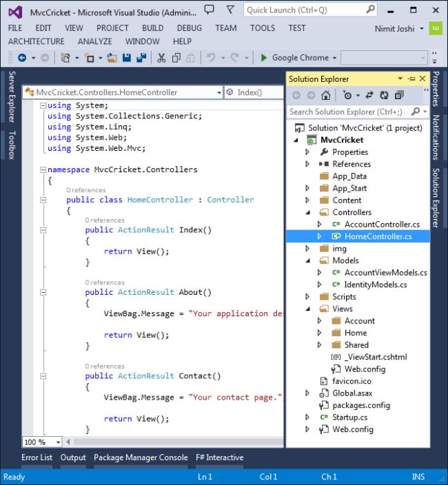Open the Server Explorer side tab
This screenshot has height=485, width=448.
(12, 97)
